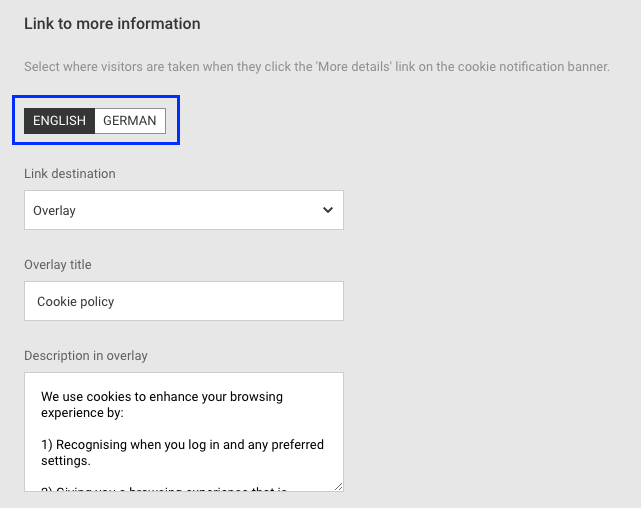Click the selected 'Overlay' value text
The image size is (641, 508).
pyautogui.click(x=54, y=211)
